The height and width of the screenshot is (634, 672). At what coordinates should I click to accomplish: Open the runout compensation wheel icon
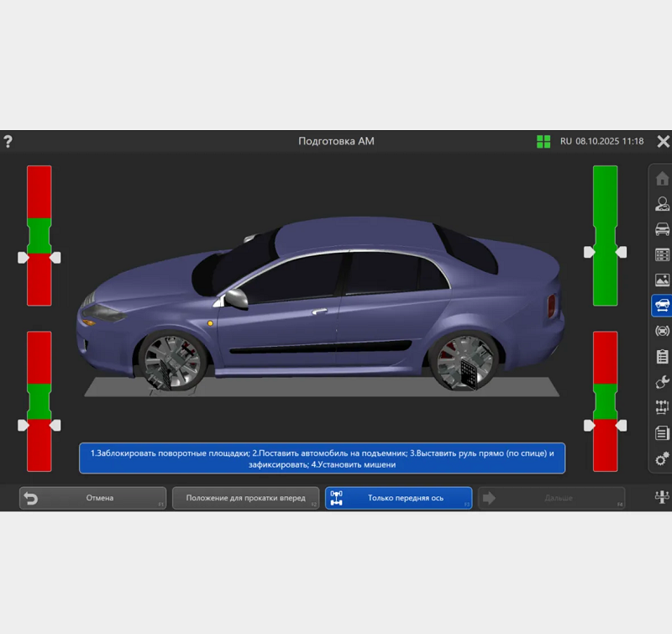[662, 331]
